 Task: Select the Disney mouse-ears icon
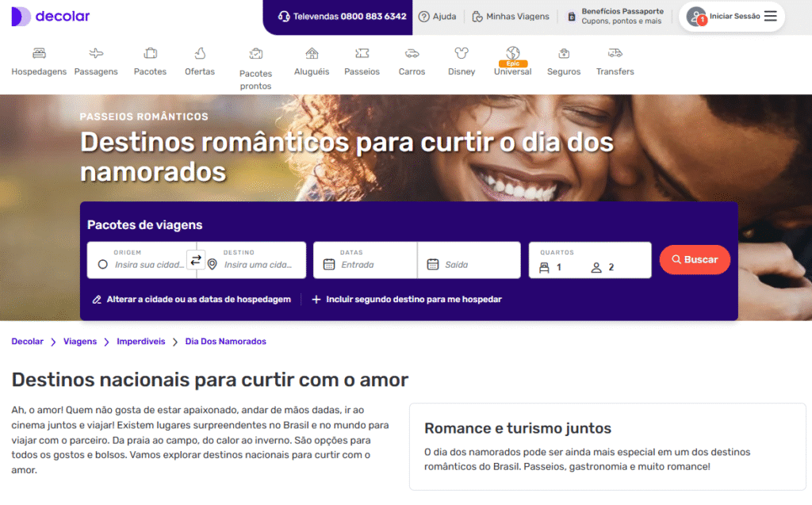[461, 53]
